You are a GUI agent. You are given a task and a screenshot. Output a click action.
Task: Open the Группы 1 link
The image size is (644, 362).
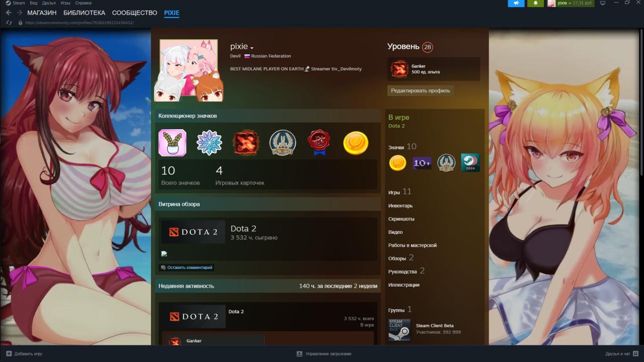(x=400, y=310)
